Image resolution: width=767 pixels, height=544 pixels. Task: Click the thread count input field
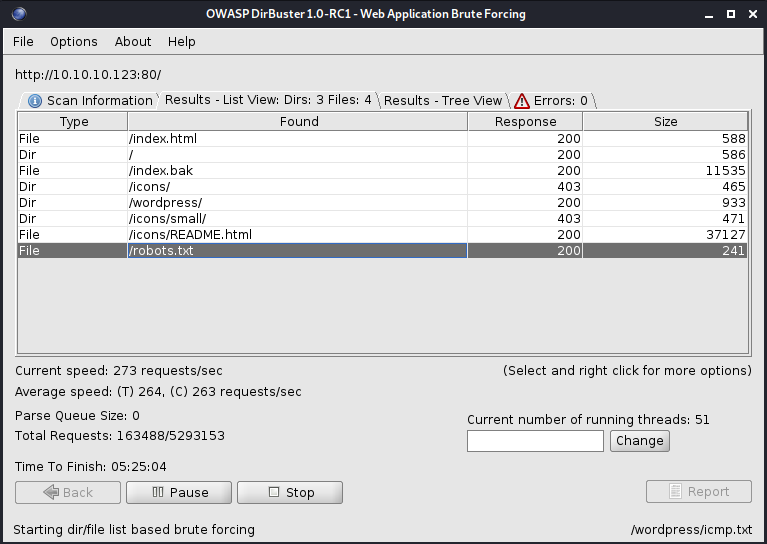(x=535, y=441)
